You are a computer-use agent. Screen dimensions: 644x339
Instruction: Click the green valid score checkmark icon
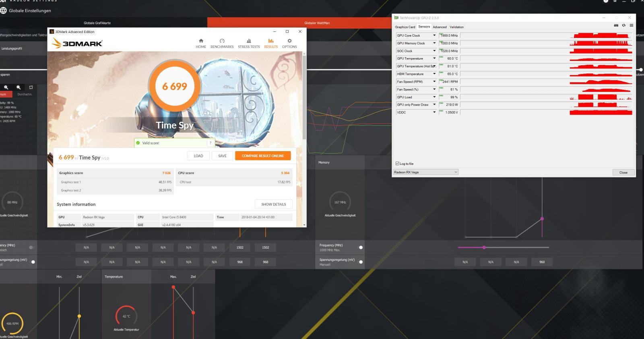click(138, 143)
